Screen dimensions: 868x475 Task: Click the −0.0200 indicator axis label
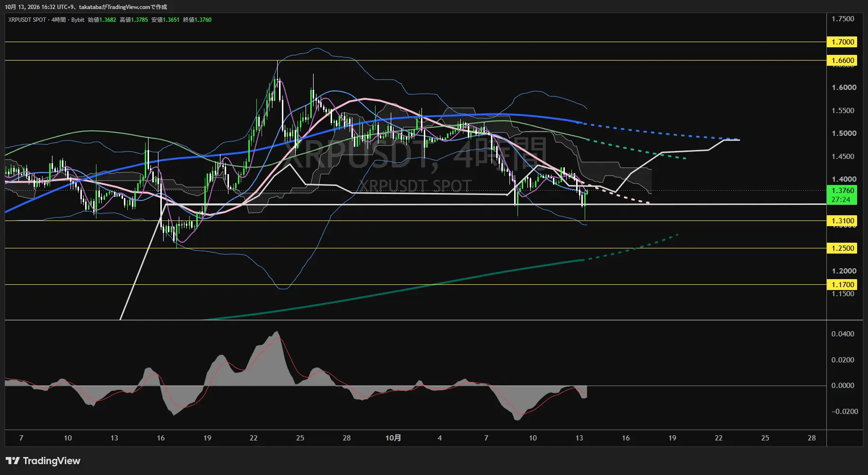(x=844, y=412)
